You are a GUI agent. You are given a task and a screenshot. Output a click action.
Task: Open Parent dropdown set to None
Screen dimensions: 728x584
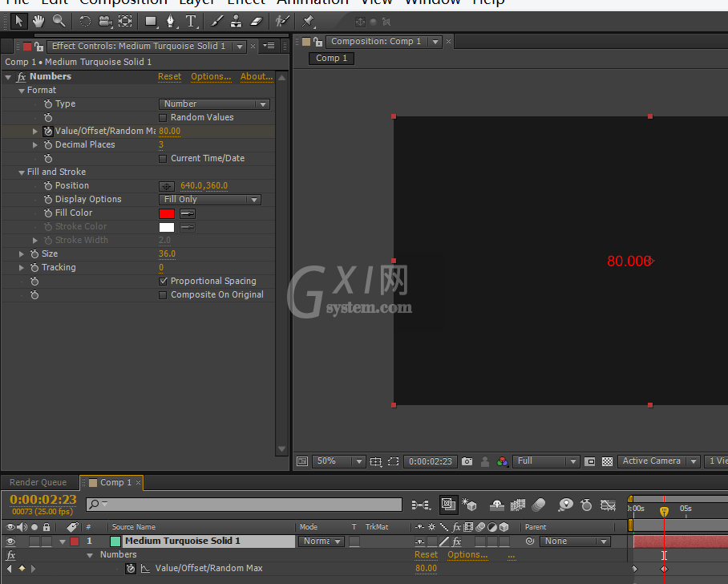pyautogui.click(x=575, y=541)
